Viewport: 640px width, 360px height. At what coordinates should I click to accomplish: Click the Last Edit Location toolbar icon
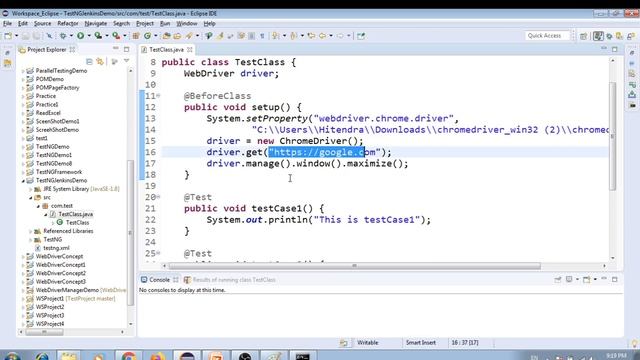click(311, 36)
